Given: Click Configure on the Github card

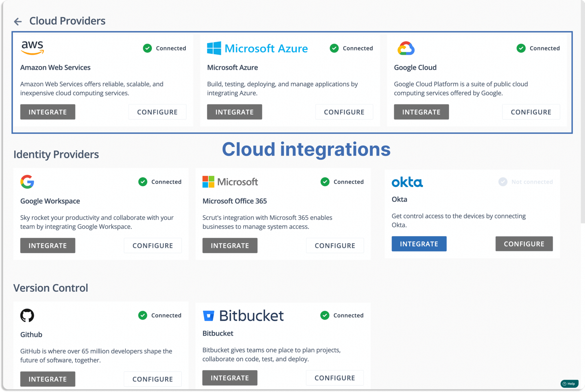Looking at the screenshot, I should [153, 379].
